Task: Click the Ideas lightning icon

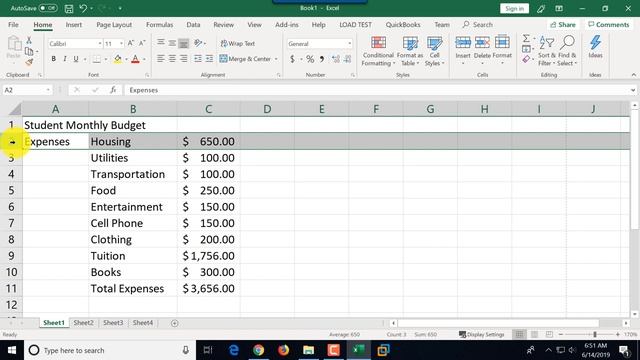Action: point(595,42)
